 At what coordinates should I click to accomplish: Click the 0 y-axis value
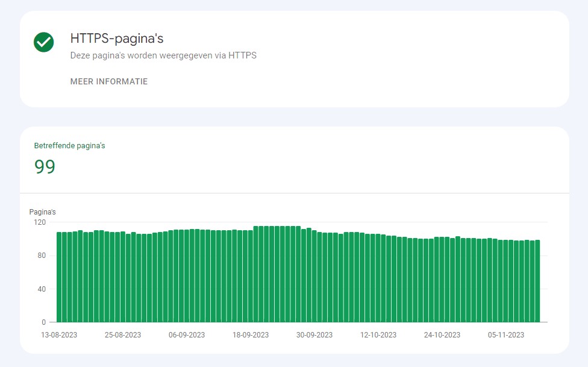point(44,322)
